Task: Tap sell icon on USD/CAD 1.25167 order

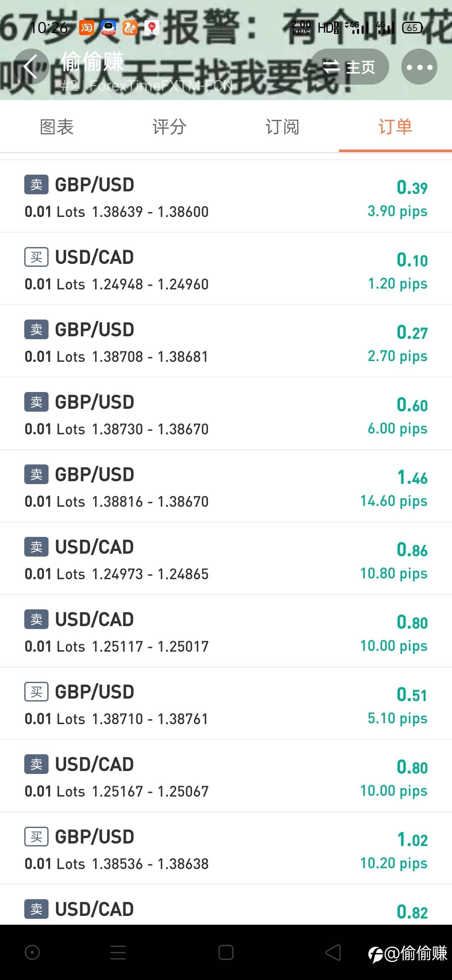Action: (x=36, y=764)
